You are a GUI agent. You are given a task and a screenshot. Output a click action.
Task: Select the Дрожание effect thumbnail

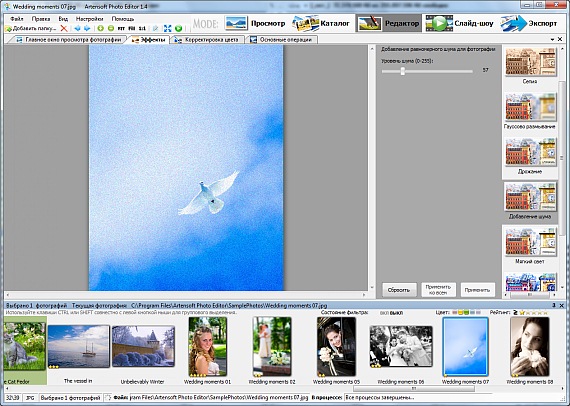click(530, 152)
